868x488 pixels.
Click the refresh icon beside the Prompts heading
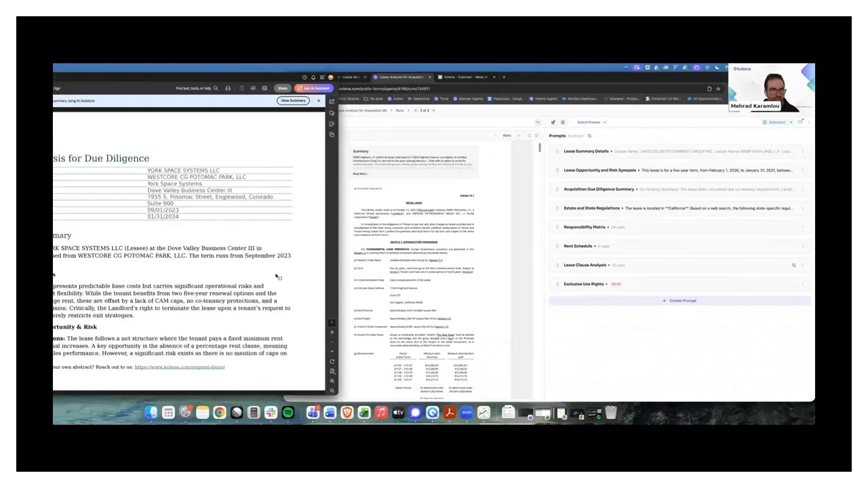click(589, 136)
